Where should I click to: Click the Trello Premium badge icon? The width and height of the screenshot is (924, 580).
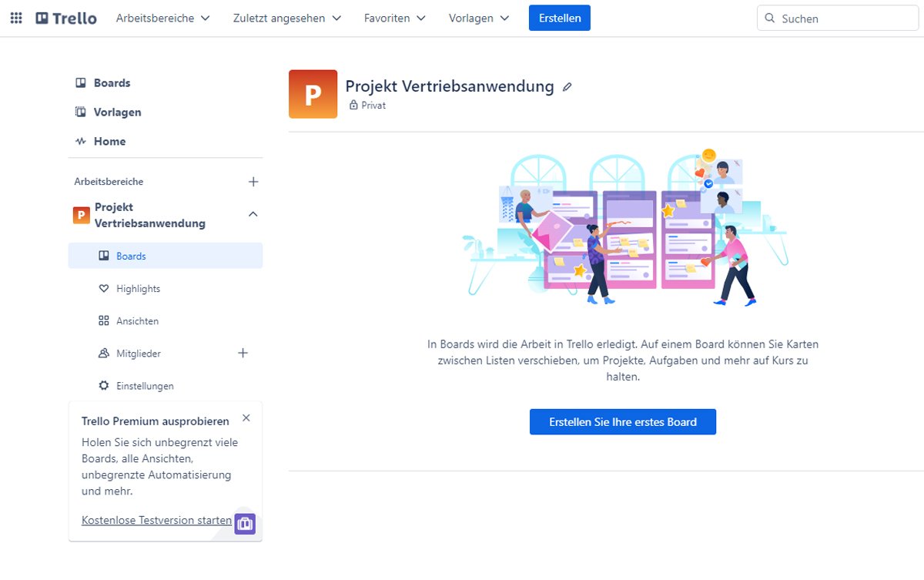coord(244,523)
